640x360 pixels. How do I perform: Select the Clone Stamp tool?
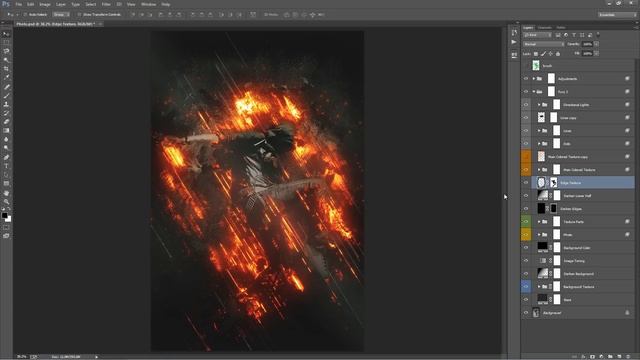click(x=6, y=104)
